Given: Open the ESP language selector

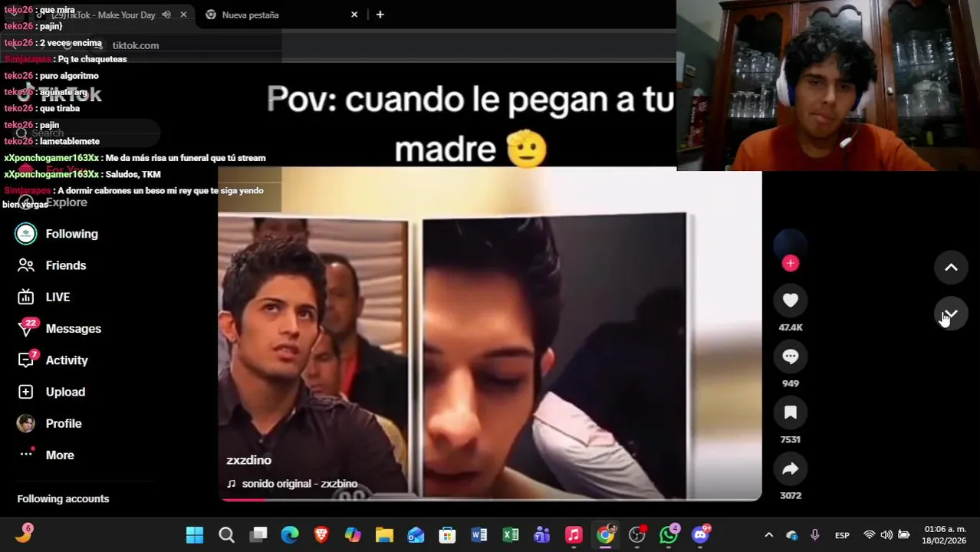Looking at the screenshot, I should (842, 535).
